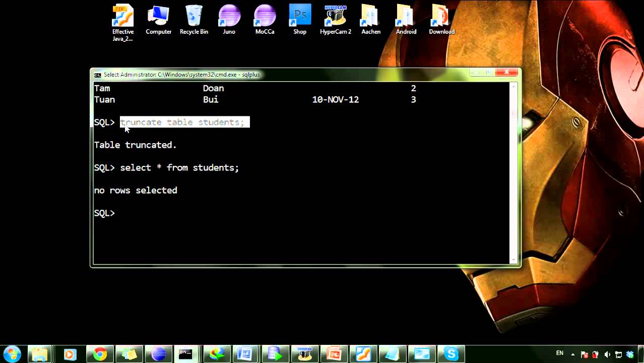Open Windows Media Player in the taskbar
This screenshot has width=644, height=363.
point(70,354)
